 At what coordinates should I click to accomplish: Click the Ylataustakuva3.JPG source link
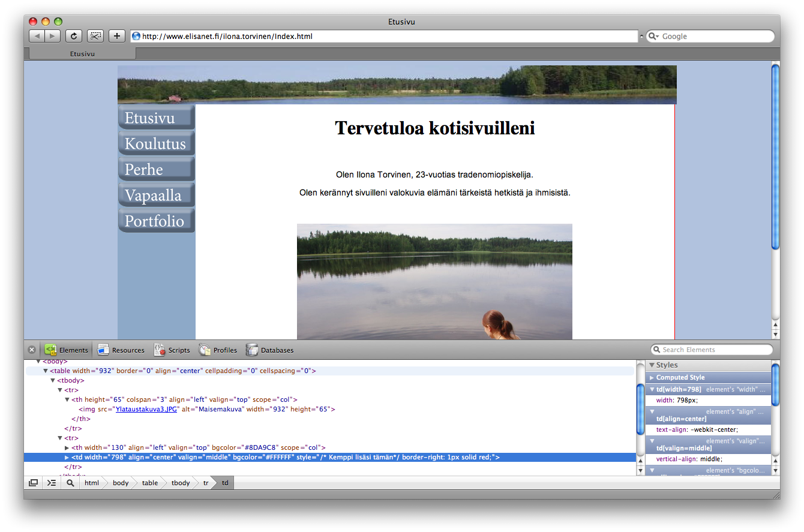pyautogui.click(x=147, y=410)
